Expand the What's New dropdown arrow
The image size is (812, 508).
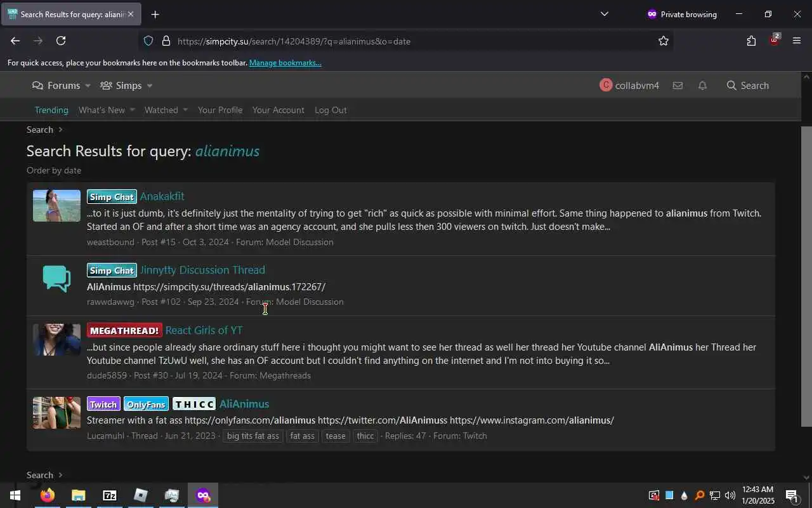132,110
